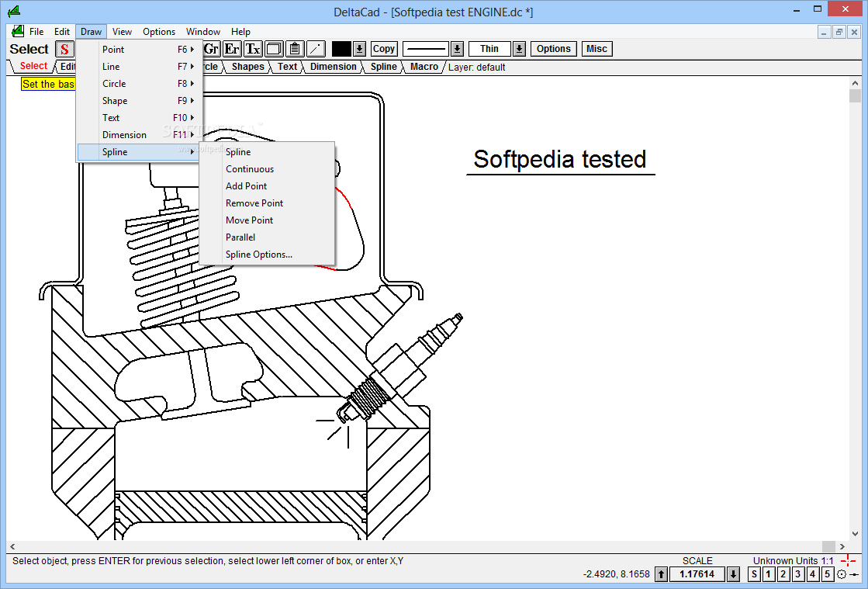The height and width of the screenshot is (589, 868).
Task: Open the Help menu
Action: click(240, 32)
